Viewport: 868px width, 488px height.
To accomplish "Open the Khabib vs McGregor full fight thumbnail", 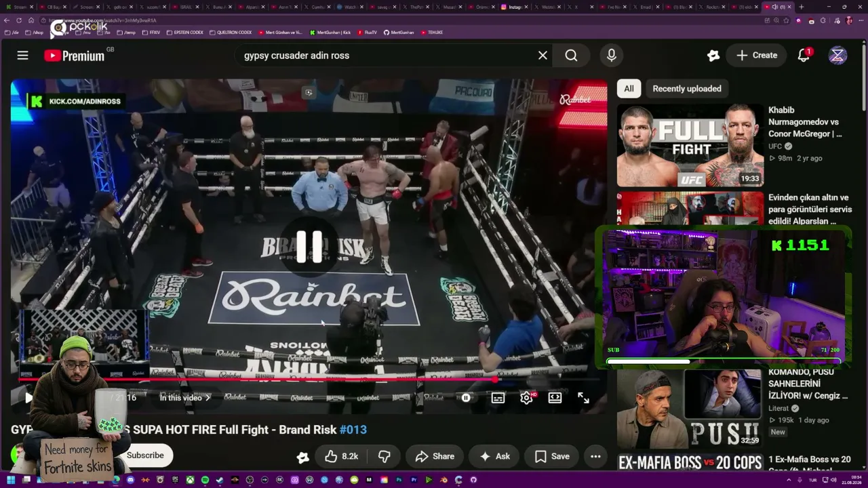I will click(690, 145).
